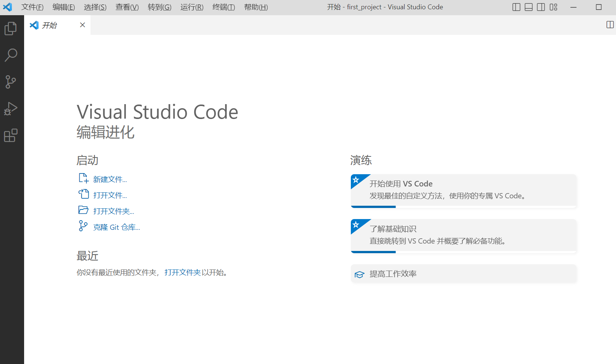Open the 终端(T) menu
This screenshot has width=616, height=364.
point(224,7)
